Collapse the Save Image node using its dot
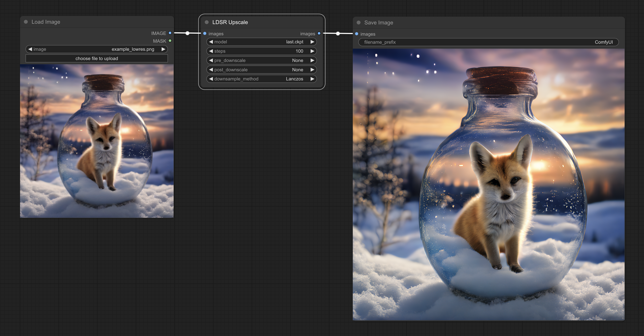Screen dimensions: 644x336 click(359, 22)
